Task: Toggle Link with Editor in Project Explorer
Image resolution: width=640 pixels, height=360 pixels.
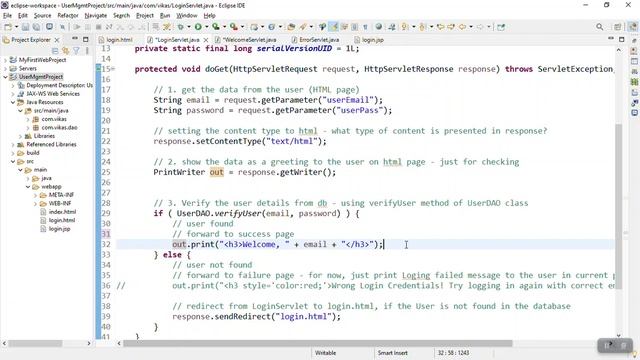Action: click(65, 51)
